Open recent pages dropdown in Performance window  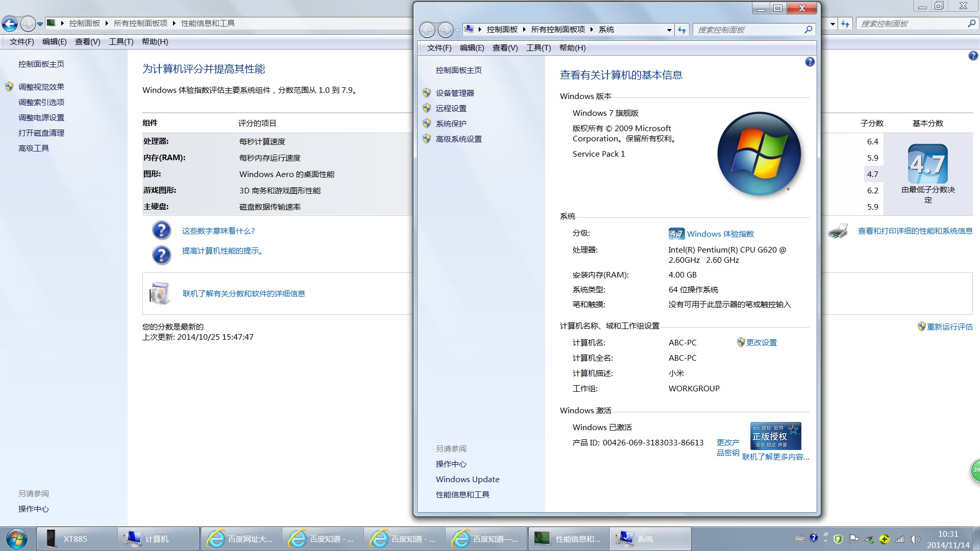coord(40,24)
